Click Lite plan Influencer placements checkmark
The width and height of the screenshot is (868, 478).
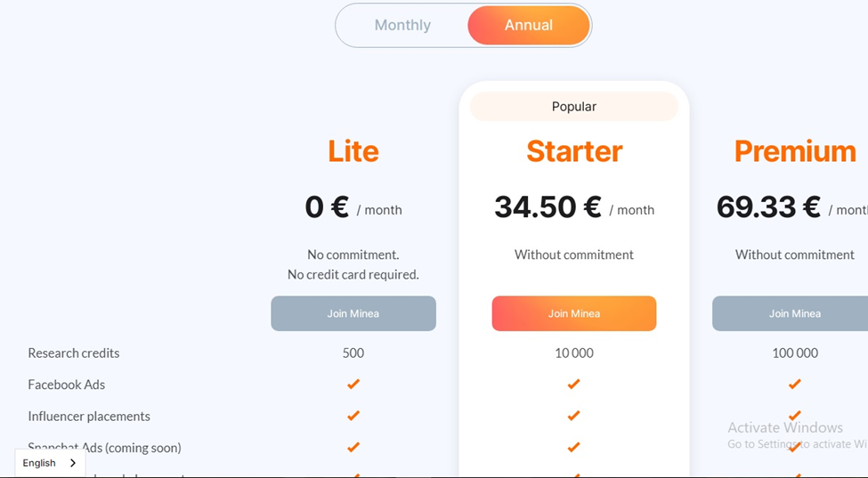coord(353,416)
